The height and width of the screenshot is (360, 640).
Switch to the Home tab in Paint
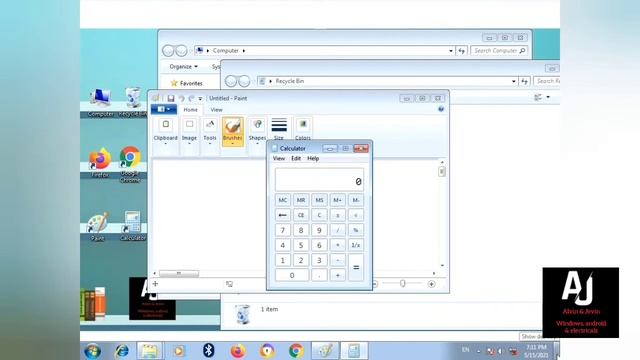tap(190, 110)
